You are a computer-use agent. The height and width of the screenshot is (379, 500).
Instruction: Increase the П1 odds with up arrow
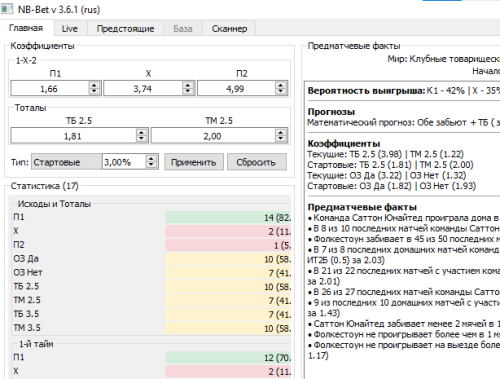[94, 85]
